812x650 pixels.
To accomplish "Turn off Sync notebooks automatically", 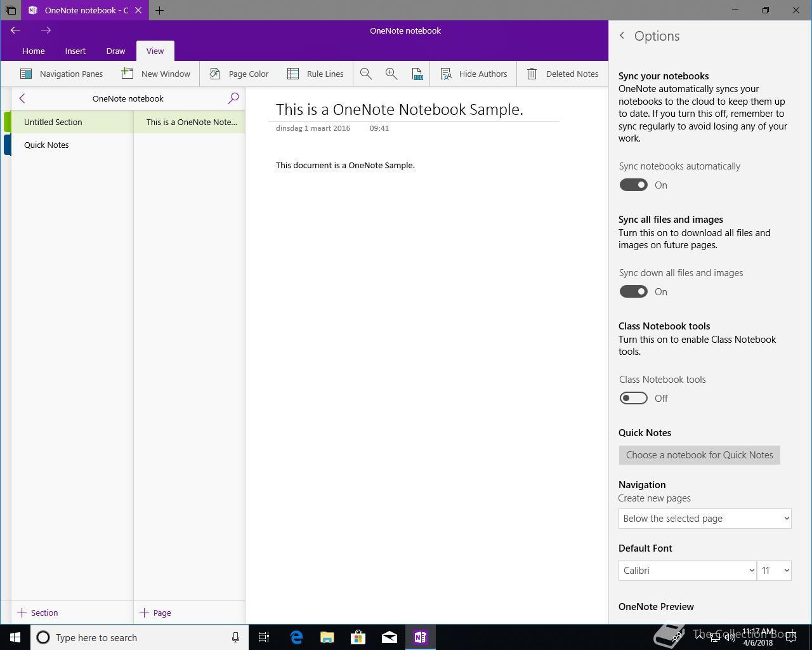I will click(x=634, y=185).
